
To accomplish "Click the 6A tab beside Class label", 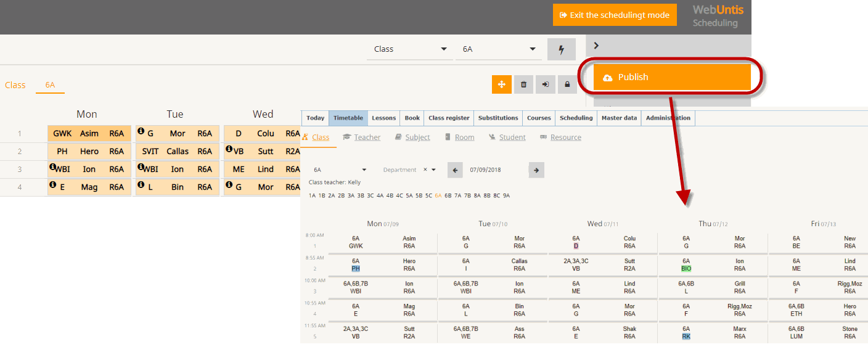I will click(x=50, y=85).
